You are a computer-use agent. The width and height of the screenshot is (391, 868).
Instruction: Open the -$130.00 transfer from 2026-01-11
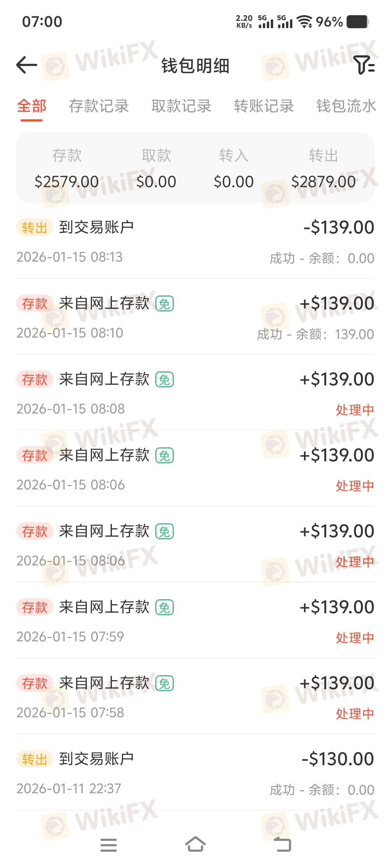tap(195, 773)
